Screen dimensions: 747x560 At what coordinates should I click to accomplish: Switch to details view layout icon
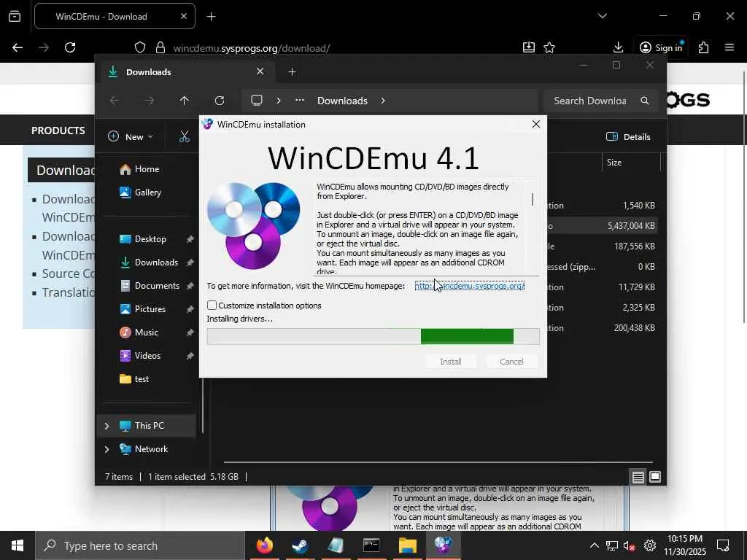pos(638,477)
